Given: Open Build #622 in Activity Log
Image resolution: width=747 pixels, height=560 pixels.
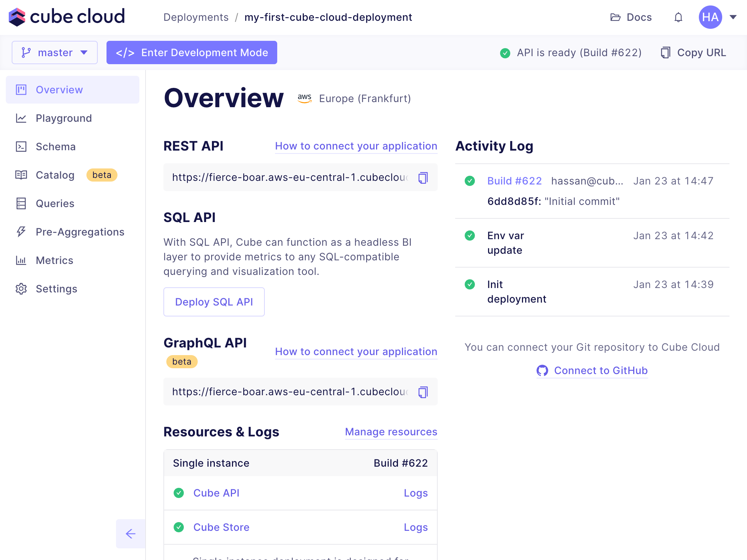Looking at the screenshot, I should 514,181.
